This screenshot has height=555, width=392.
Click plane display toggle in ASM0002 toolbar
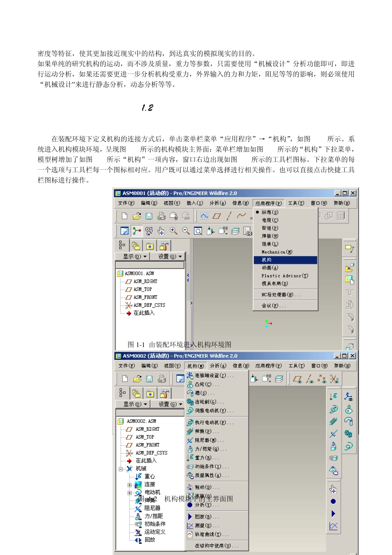[297, 379]
